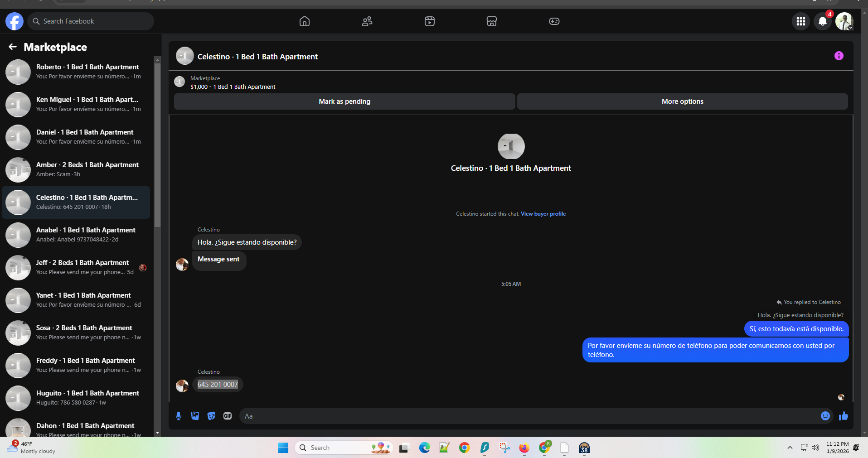Click 'Sí, esto todavía está disponible.' message

tap(796, 329)
